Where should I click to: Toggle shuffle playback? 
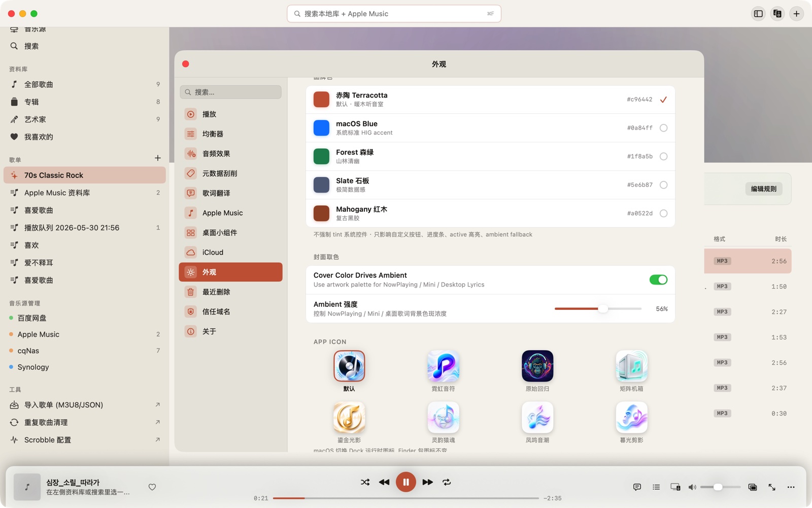tap(365, 482)
